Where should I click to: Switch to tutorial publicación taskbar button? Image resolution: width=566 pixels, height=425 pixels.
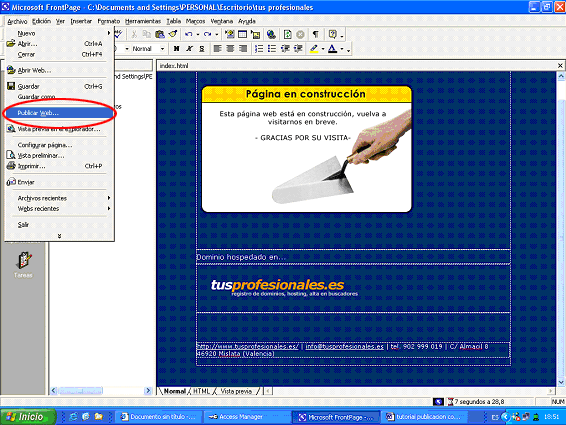[423, 417]
